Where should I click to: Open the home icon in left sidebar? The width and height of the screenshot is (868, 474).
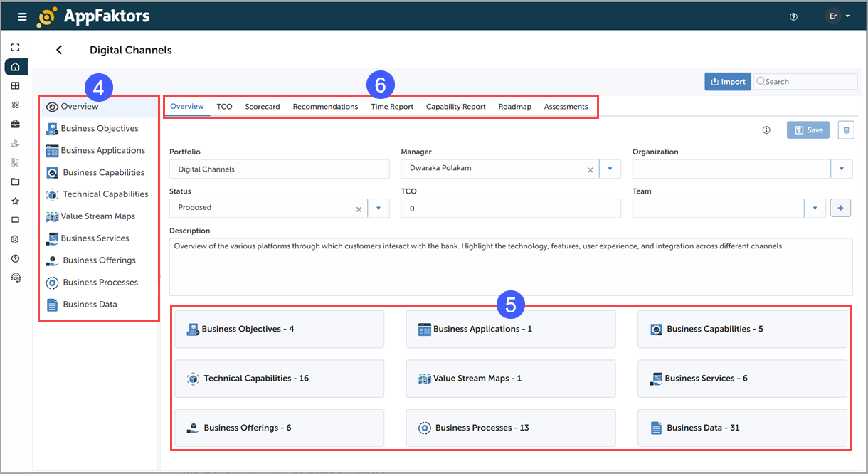tap(16, 67)
